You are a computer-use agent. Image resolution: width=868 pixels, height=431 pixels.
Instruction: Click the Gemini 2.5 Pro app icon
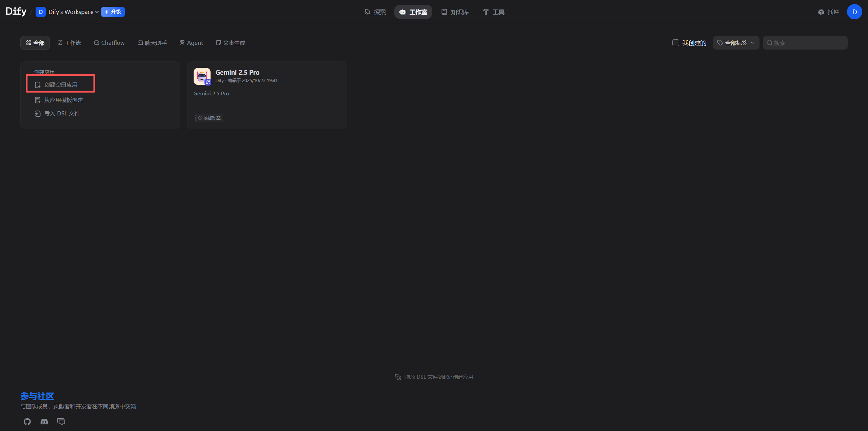202,76
